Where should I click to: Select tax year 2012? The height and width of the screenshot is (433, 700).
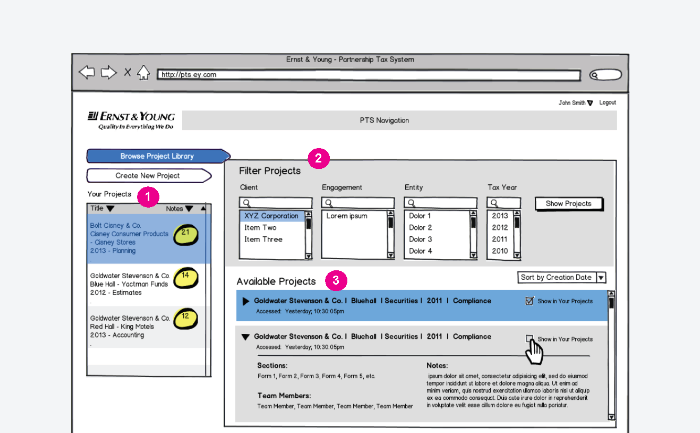pyautogui.click(x=500, y=227)
